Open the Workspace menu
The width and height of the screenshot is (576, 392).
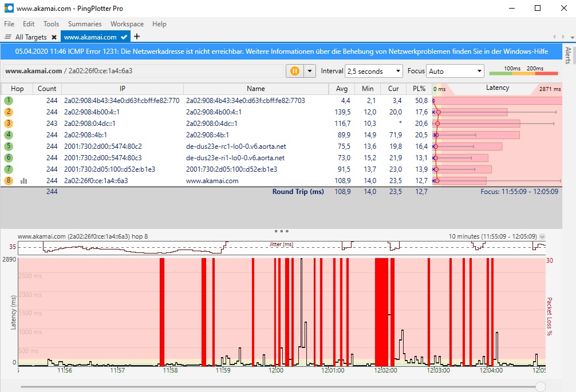pos(127,24)
